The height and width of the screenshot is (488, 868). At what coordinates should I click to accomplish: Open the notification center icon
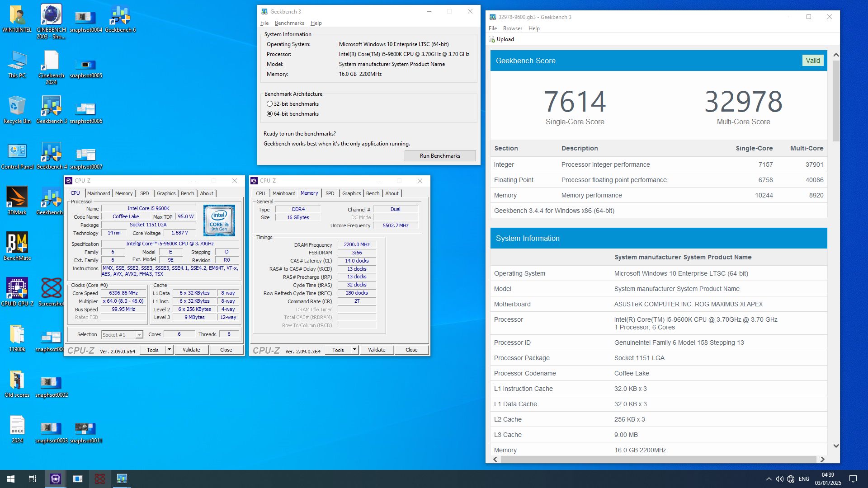[853, 479]
